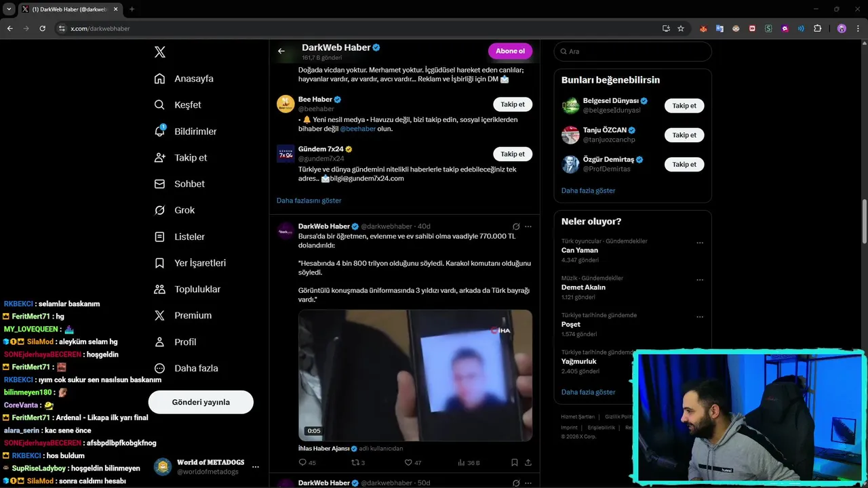The image size is (868, 488).
Task: Open the Takip et sidebar menu item
Action: click(180, 157)
